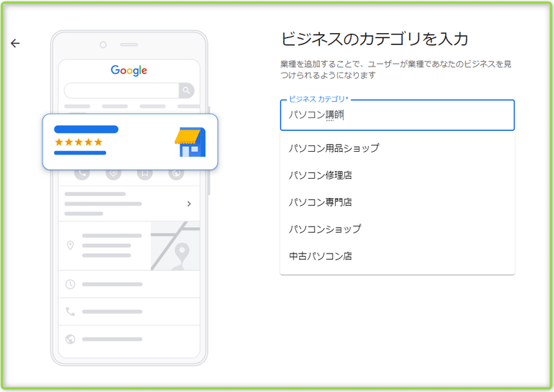Click the map thumbnail in phone mockup

click(x=175, y=246)
